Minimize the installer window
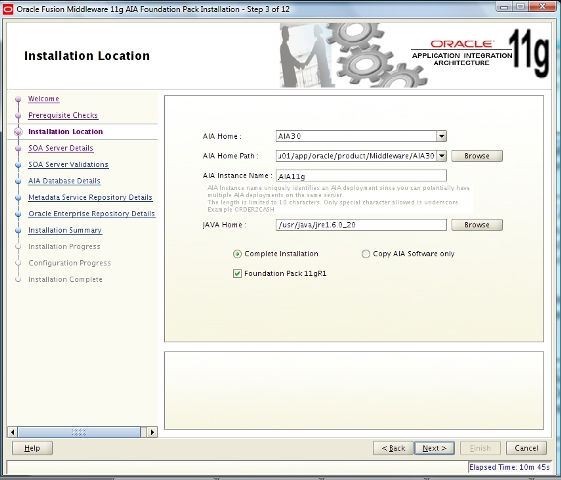Image resolution: width=561 pixels, height=480 pixels. (x=504, y=7)
